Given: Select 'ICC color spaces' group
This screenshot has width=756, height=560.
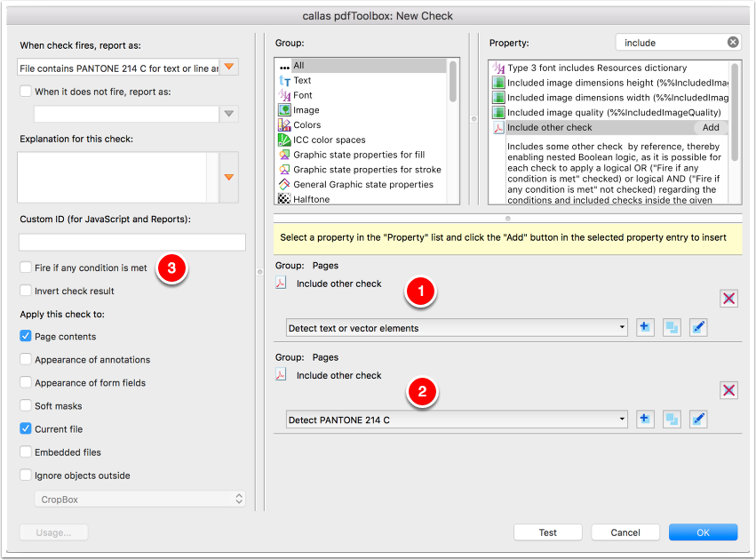Looking at the screenshot, I should click(x=362, y=140).
